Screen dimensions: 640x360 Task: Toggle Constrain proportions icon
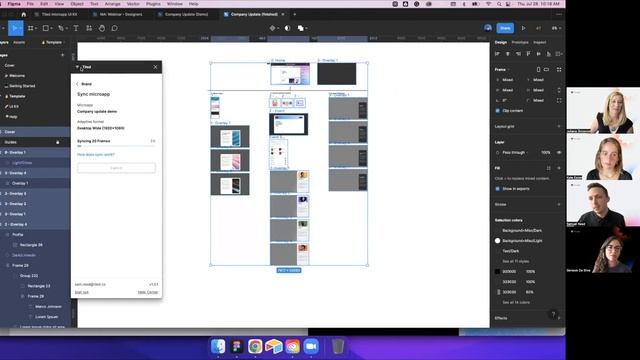pyautogui.click(x=559, y=90)
